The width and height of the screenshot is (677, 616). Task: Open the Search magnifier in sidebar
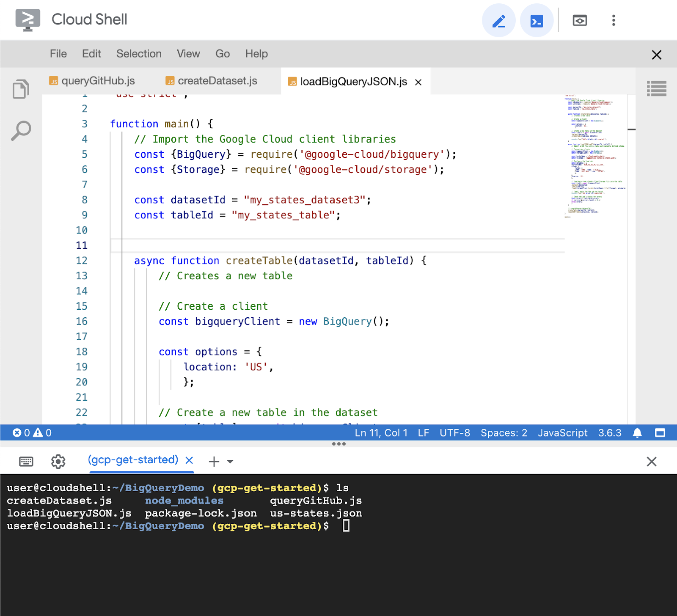click(21, 131)
